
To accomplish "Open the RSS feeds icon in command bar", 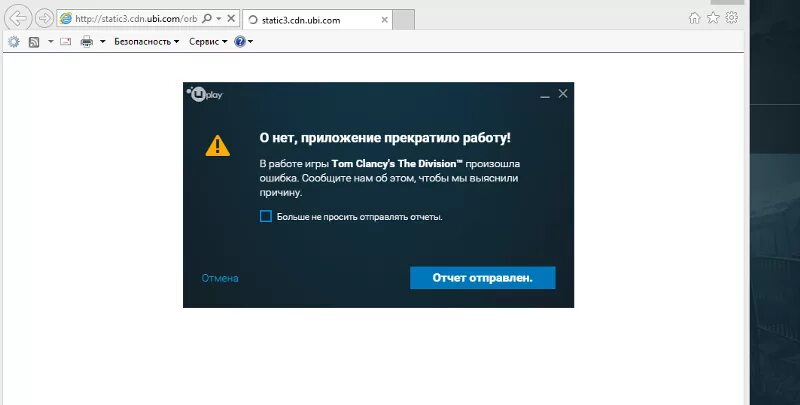I will tap(34, 42).
